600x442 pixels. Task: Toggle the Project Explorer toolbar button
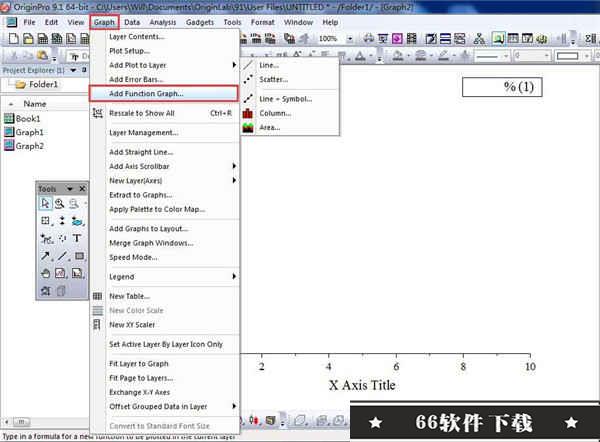(x=498, y=38)
